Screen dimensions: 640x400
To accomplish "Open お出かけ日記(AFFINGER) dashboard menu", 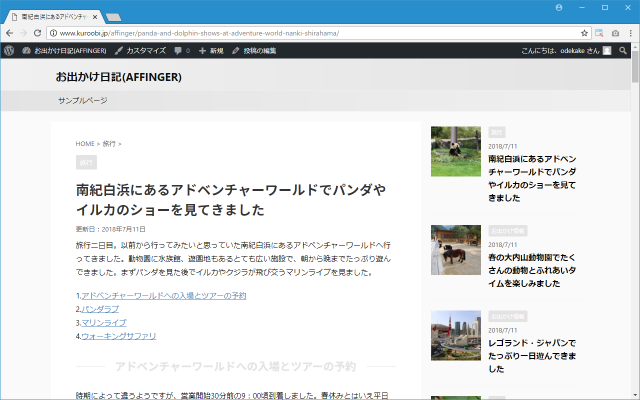I will point(64,51).
